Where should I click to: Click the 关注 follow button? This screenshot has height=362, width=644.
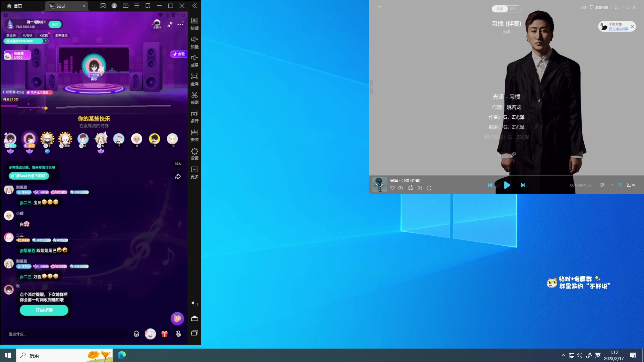[x=55, y=24]
